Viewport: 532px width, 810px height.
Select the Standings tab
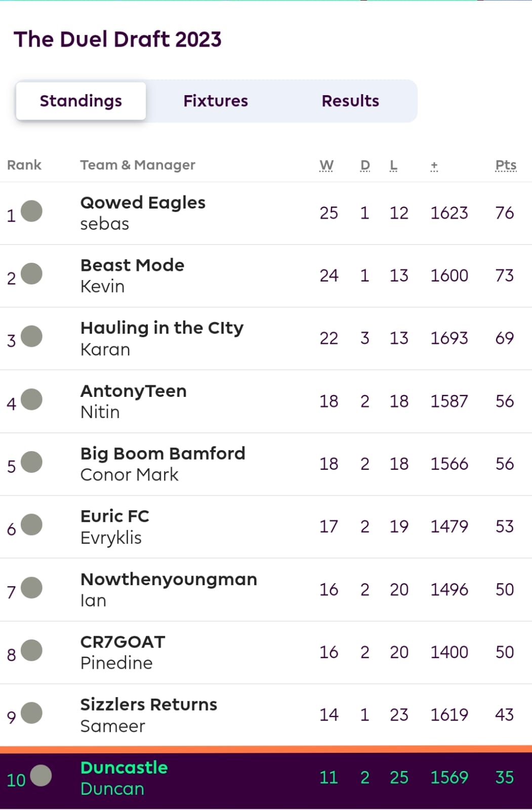pyautogui.click(x=81, y=101)
